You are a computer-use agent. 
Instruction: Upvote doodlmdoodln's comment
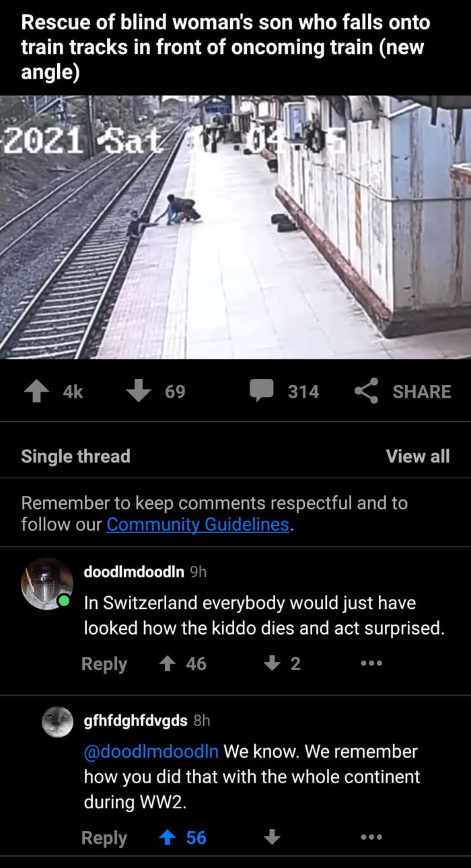[x=166, y=663]
